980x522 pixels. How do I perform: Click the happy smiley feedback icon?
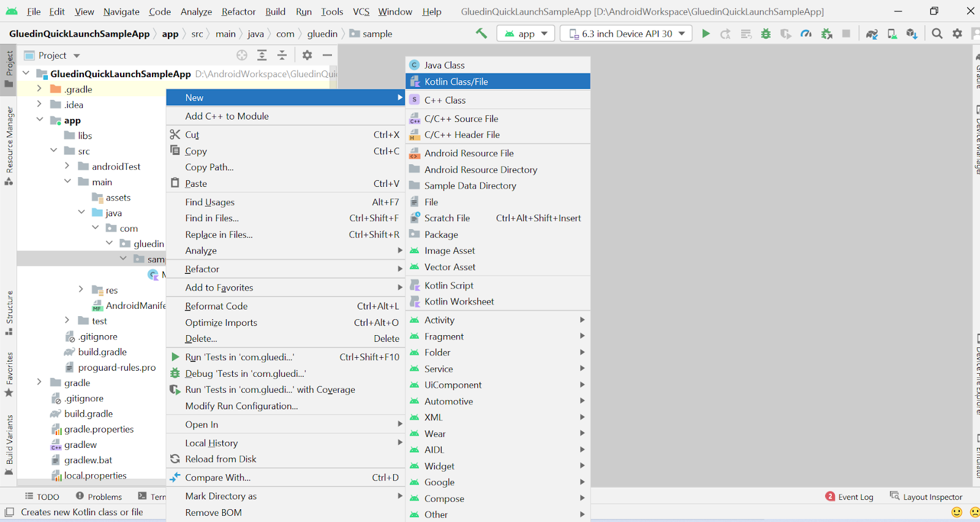[x=957, y=512]
